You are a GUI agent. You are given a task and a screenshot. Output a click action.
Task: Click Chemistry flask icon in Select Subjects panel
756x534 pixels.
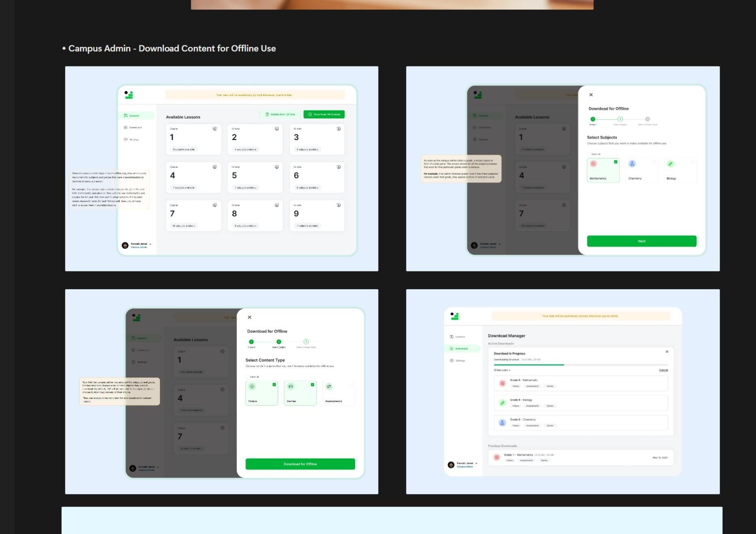coord(632,164)
